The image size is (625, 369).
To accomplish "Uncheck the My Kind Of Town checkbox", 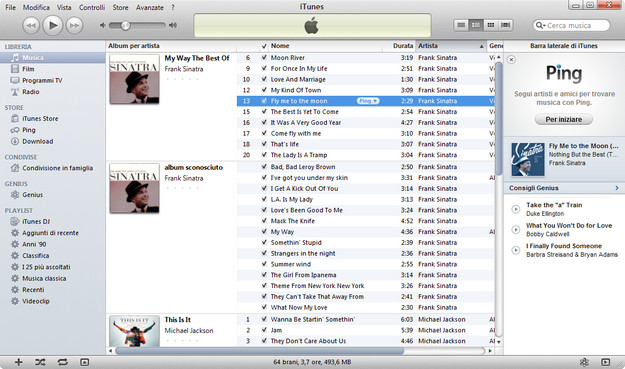I will click(264, 90).
